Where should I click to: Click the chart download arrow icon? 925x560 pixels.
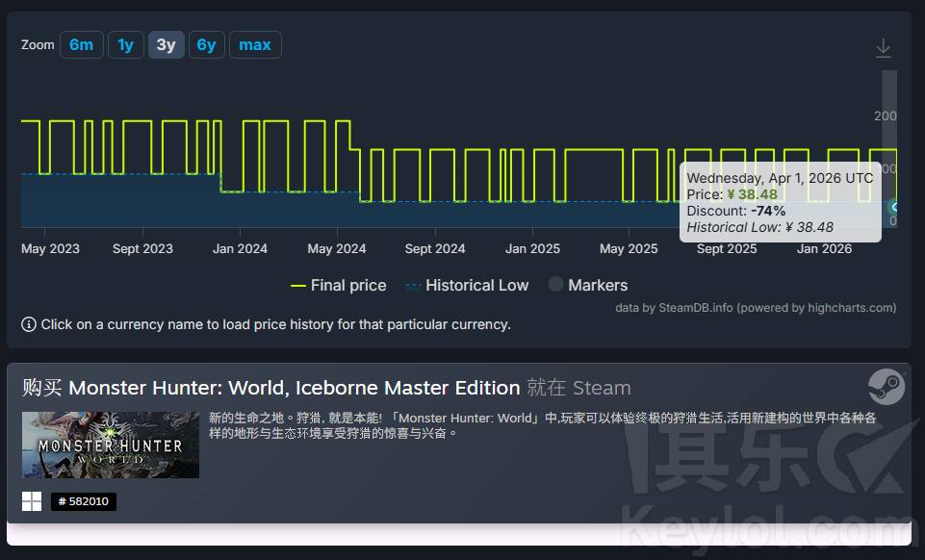pyautogui.click(x=883, y=48)
